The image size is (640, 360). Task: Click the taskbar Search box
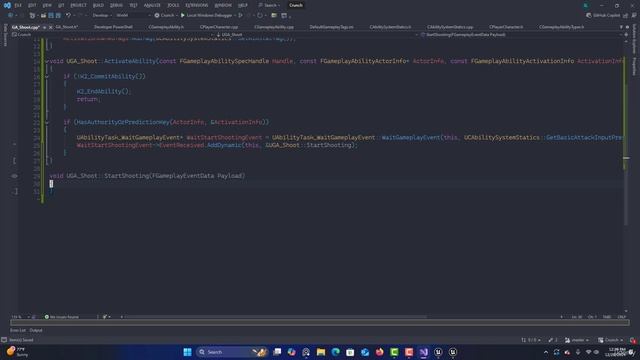(231, 352)
